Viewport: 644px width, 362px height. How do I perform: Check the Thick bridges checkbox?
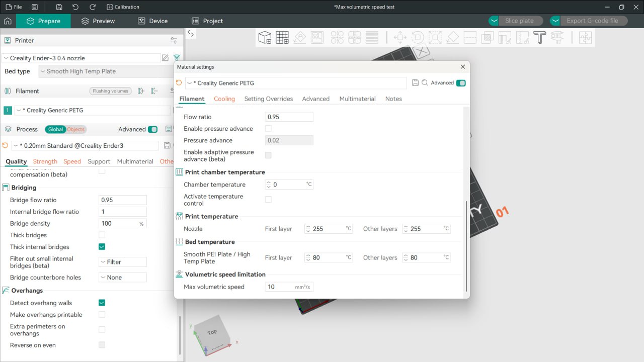[102, 235]
